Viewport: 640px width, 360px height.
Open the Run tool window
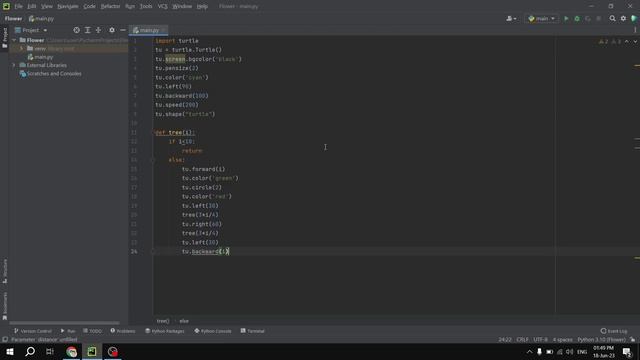pyautogui.click(x=68, y=331)
